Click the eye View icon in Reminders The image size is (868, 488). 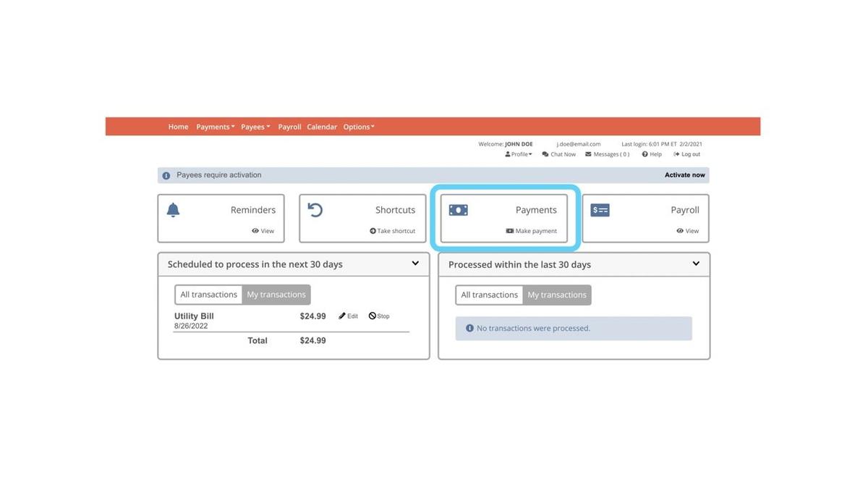pos(255,231)
